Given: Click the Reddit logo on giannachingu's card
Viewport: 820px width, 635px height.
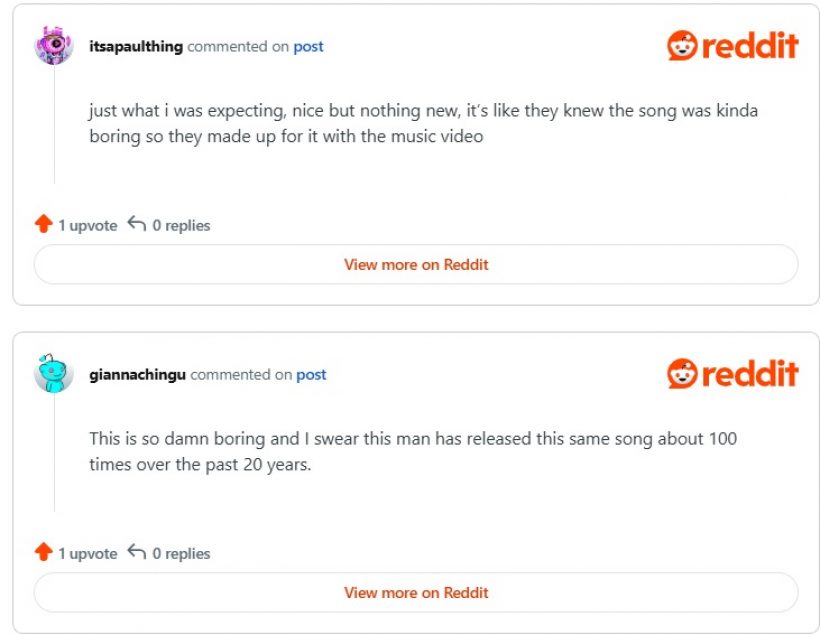Looking at the screenshot, I should [733, 373].
